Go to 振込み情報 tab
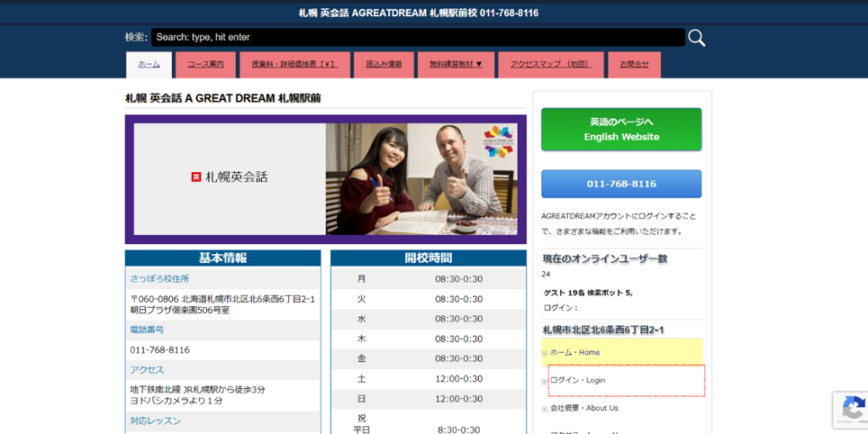This screenshot has height=434, width=868. [384, 64]
